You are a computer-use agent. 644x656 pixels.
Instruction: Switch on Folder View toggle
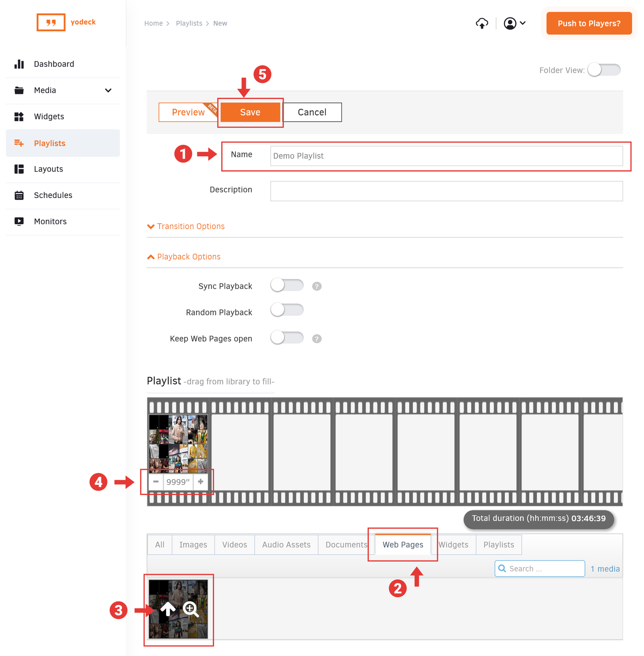[x=603, y=70]
